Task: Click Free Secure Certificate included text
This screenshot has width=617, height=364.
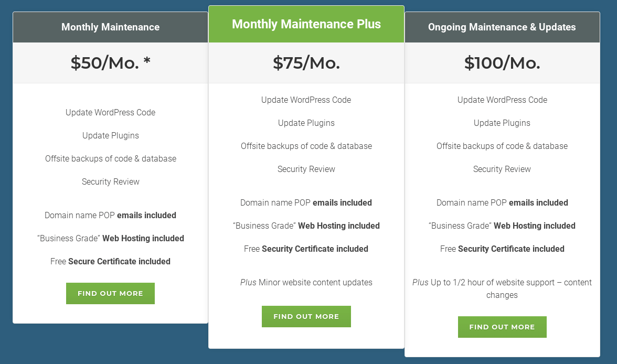Action: [110, 261]
